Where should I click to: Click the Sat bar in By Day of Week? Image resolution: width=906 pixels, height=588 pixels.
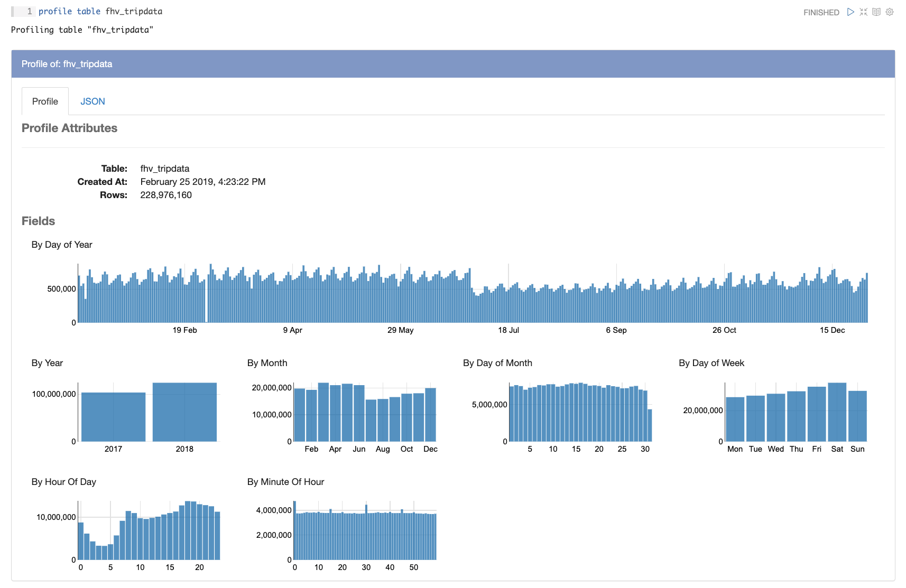(x=837, y=412)
